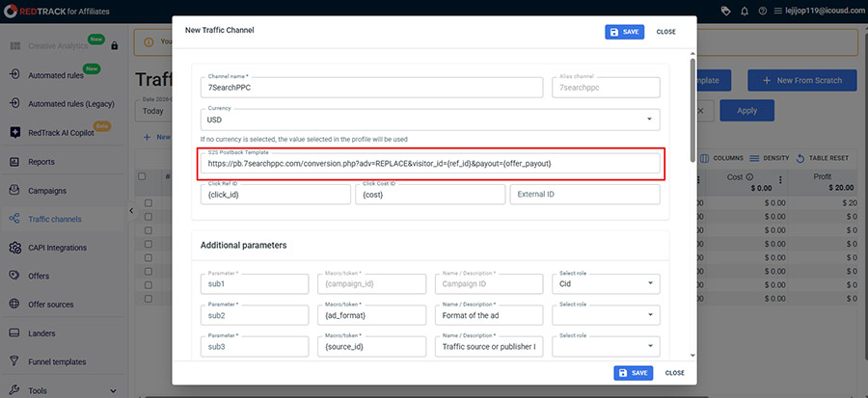Screen dimensions: 868x398
Task: Open the help question mark icon
Action: (x=762, y=10)
